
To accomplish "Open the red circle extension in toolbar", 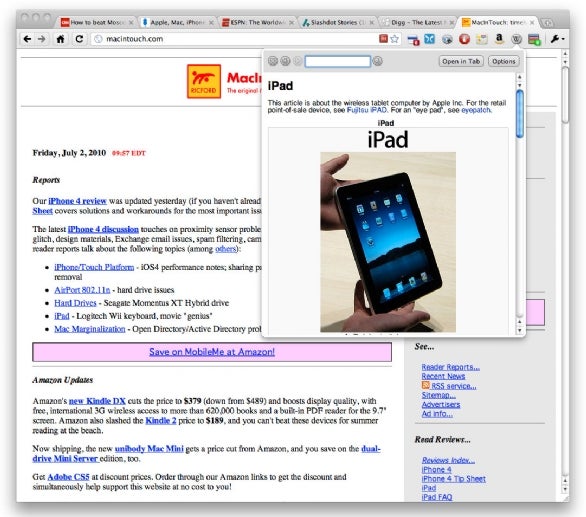I will [465, 39].
